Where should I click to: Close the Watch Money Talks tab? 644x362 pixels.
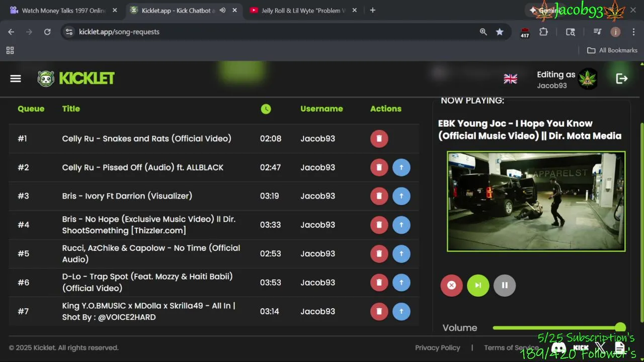(115, 10)
